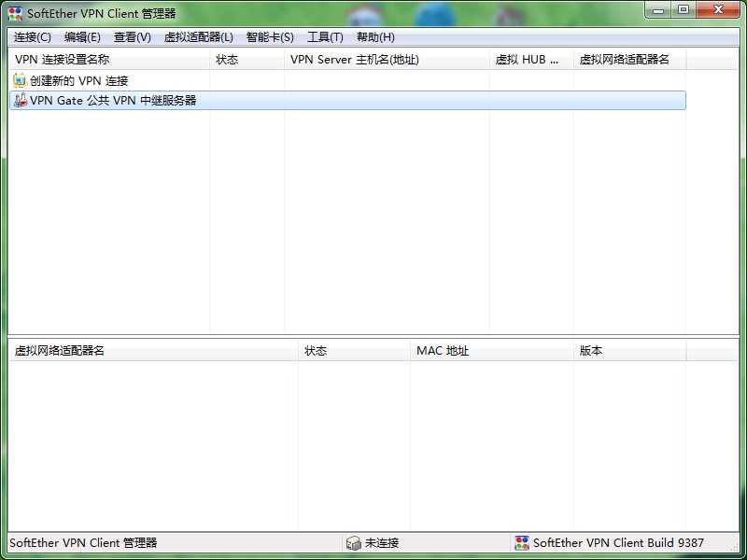Click the 创建新的 VPN 连接 icon
The width and height of the screenshot is (747, 560).
(x=20, y=80)
